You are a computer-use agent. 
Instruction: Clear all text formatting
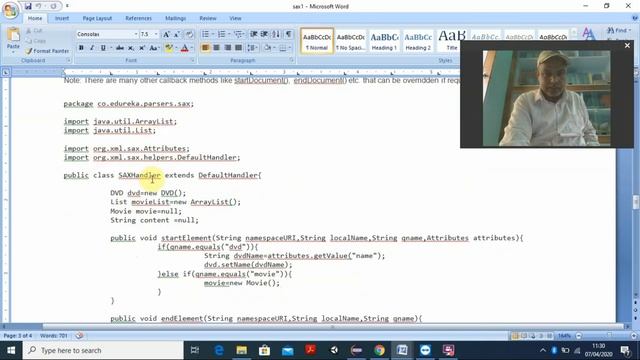(189, 35)
